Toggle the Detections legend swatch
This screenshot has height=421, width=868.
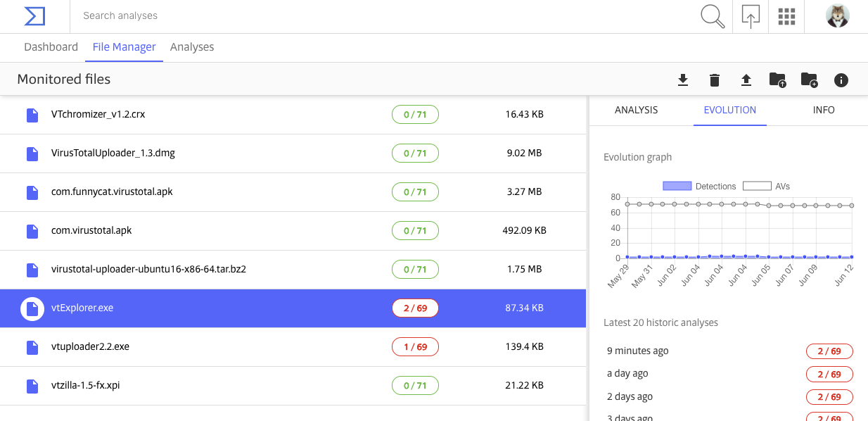pos(677,187)
